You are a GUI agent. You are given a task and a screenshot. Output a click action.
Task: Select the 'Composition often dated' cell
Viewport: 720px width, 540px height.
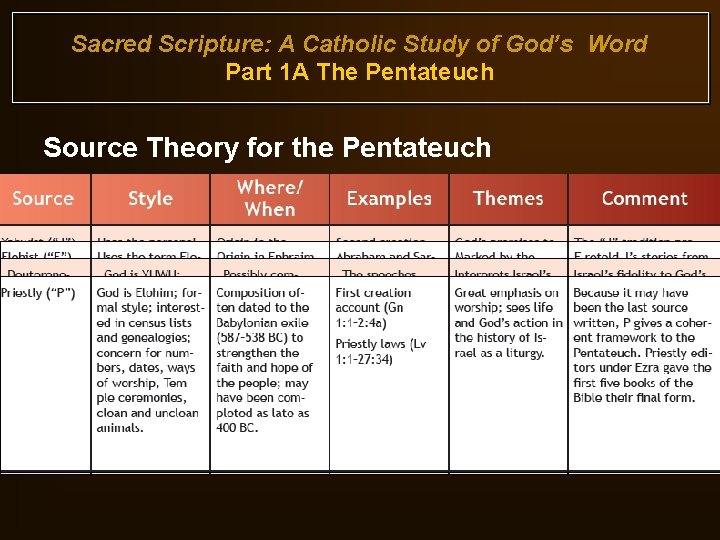click(270, 373)
